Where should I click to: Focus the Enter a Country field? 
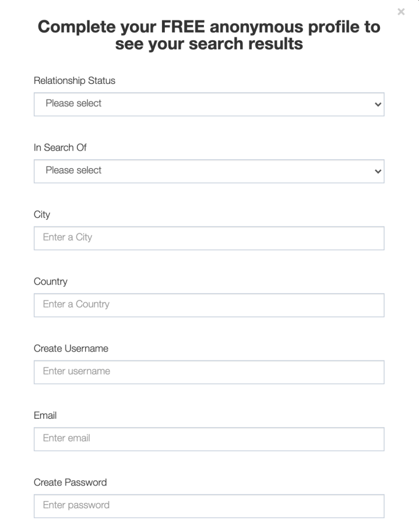209,305
